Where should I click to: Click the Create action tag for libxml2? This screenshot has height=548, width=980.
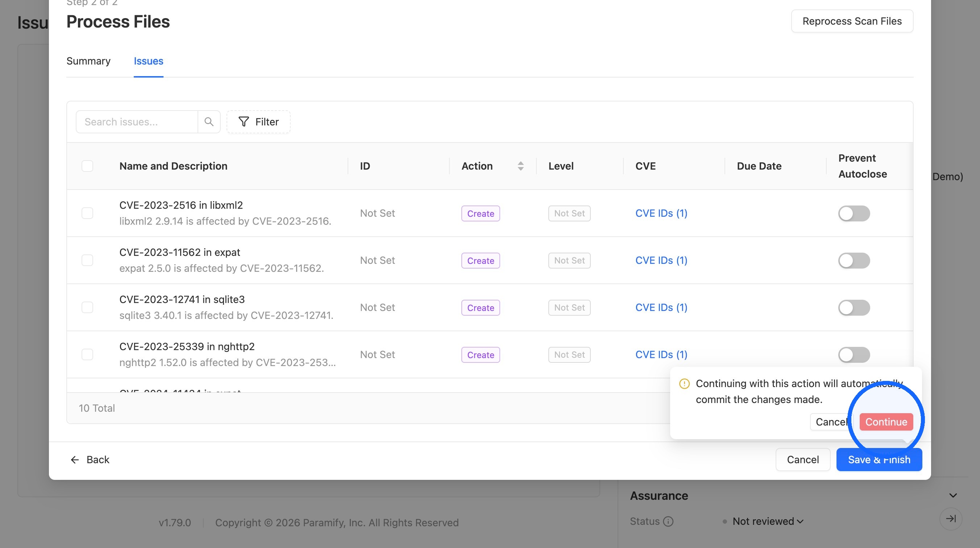(x=481, y=213)
